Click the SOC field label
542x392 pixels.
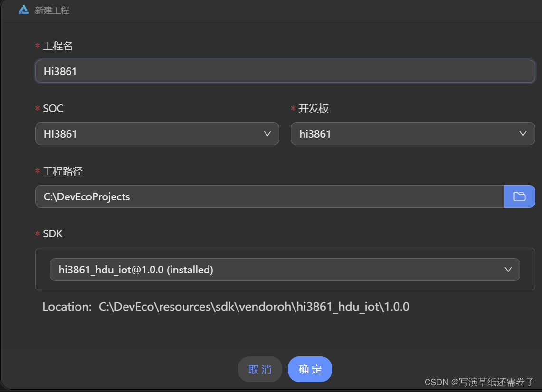pyautogui.click(x=53, y=109)
